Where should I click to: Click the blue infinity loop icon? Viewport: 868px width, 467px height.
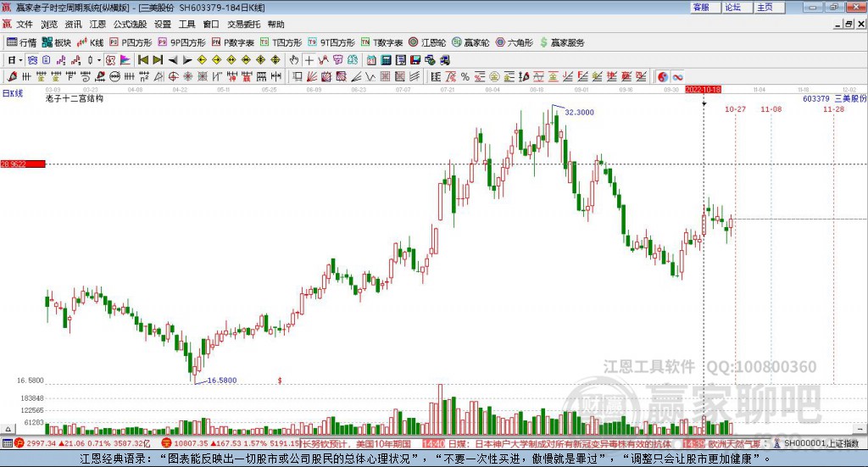[x=677, y=77]
